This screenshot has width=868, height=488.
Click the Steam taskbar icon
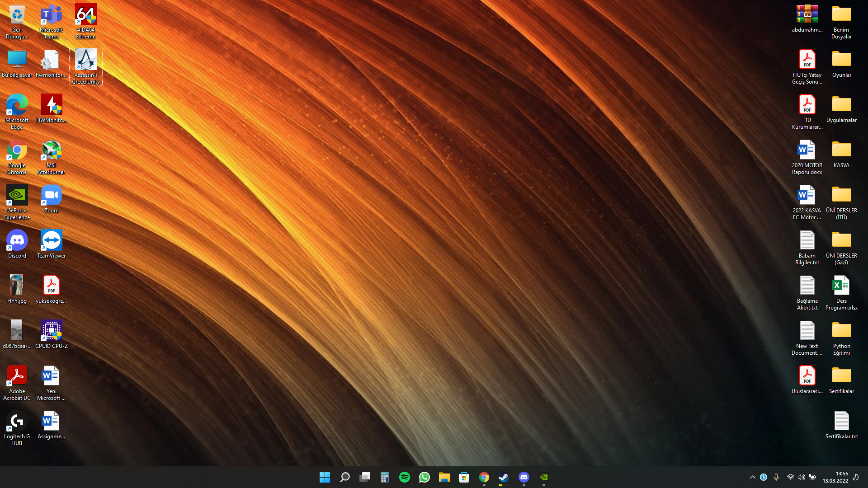click(x=504, y=477)
